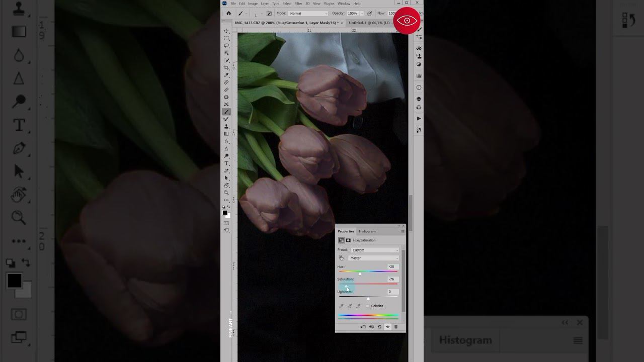
Task: Click the Hue/Saturation adjustment icon
Action: click(x=341, y=240)
